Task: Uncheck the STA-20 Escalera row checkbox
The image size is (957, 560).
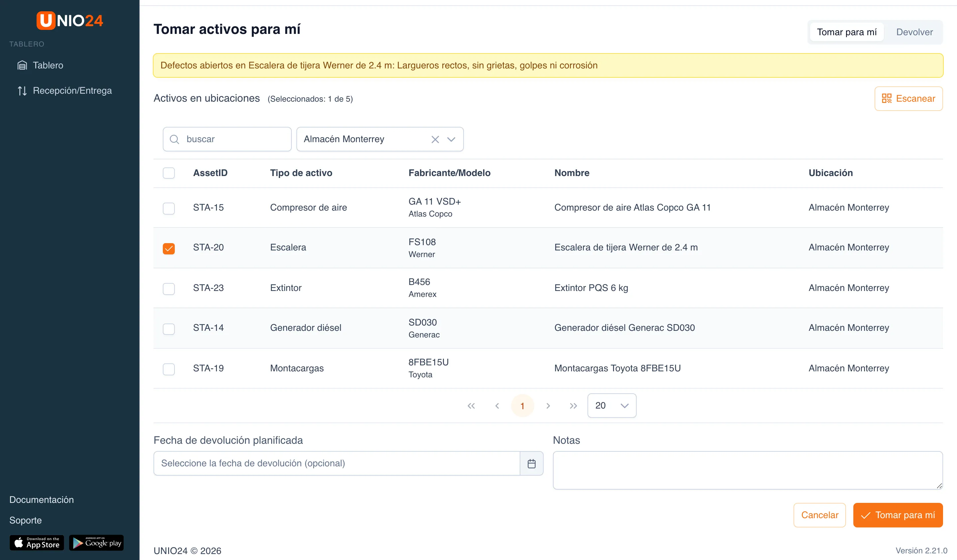Action: click(x=168, y=248)
